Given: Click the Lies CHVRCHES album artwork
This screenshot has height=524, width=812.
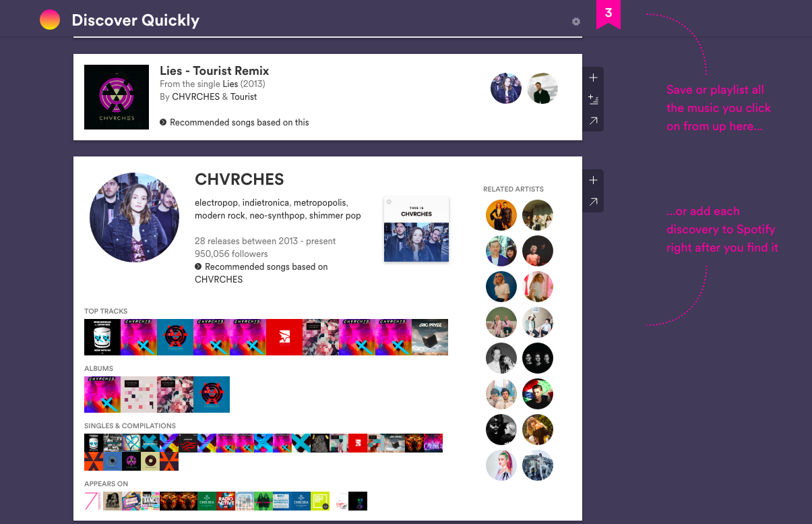Looking at the screenshot, I should (x=117, y=97).
